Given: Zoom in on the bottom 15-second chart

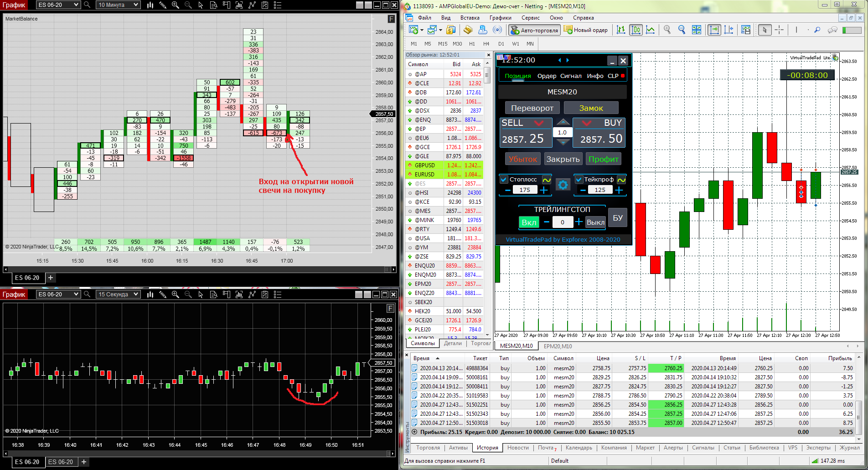Looking at the screenshot, I should click(x=176, y=294).
